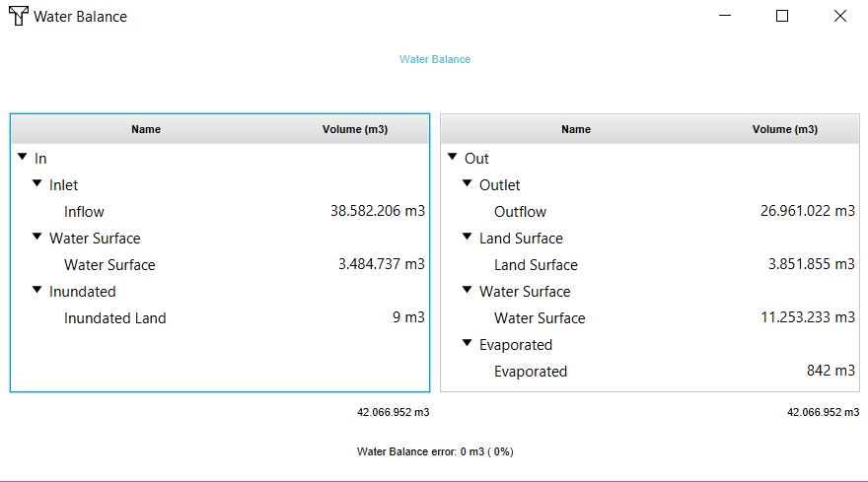Collapse the Evaporated group arrow
This screenshot has height=482, width=868.
coord(468,343)
